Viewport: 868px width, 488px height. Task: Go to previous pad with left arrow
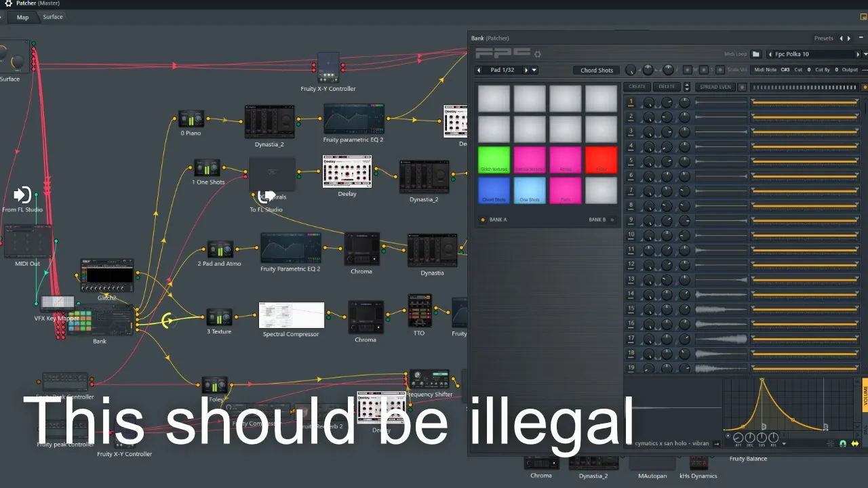(479, 70)
